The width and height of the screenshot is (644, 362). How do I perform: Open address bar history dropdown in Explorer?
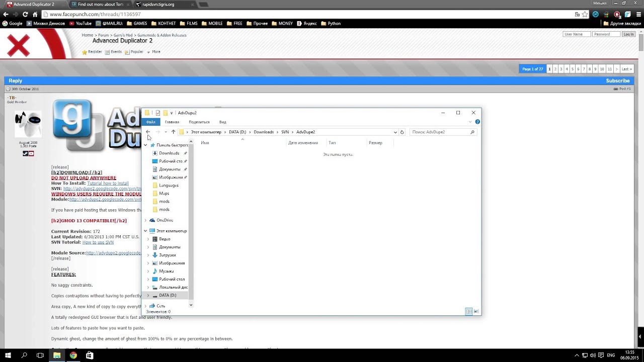(395, 132)
